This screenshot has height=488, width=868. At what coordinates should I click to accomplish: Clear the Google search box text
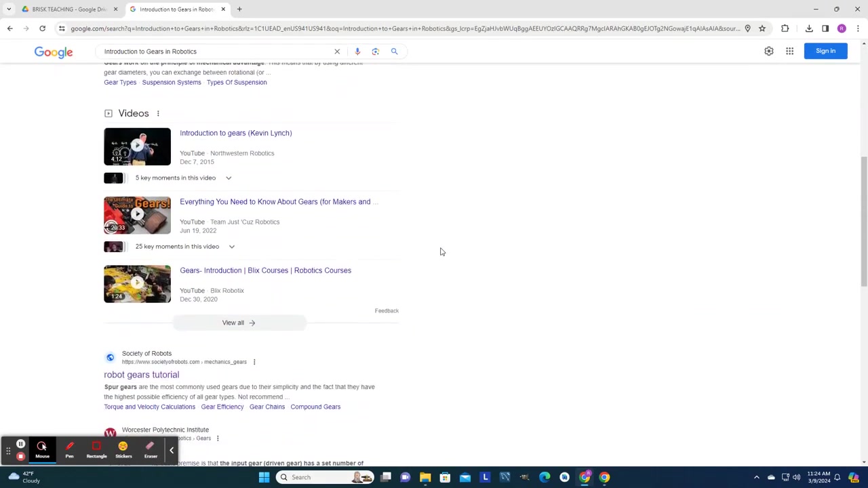337,52
